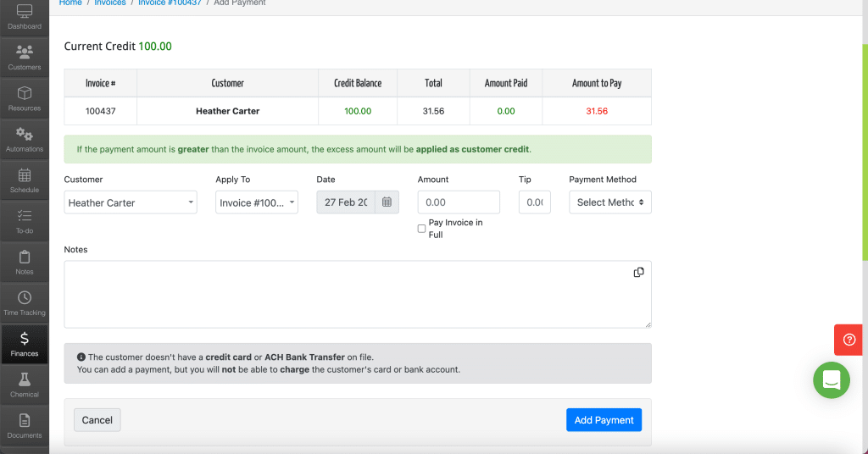Click copy icon in Notes box
The height and width of the screenshot is (454, 868).
click(x=638, y=272)
